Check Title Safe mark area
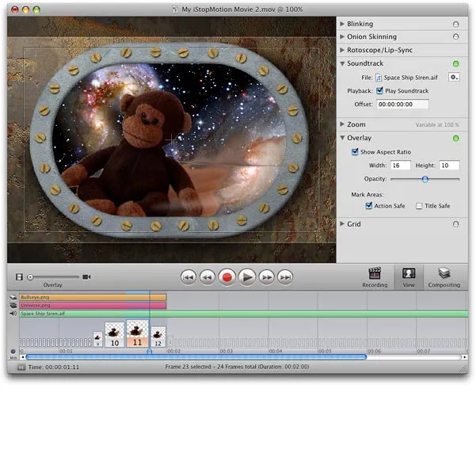 [419, 206]
